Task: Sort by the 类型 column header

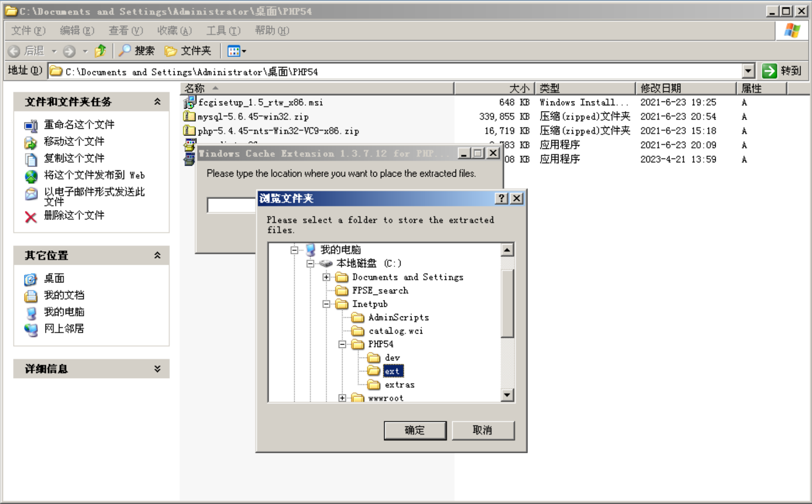Action: [x=585, y=88]
